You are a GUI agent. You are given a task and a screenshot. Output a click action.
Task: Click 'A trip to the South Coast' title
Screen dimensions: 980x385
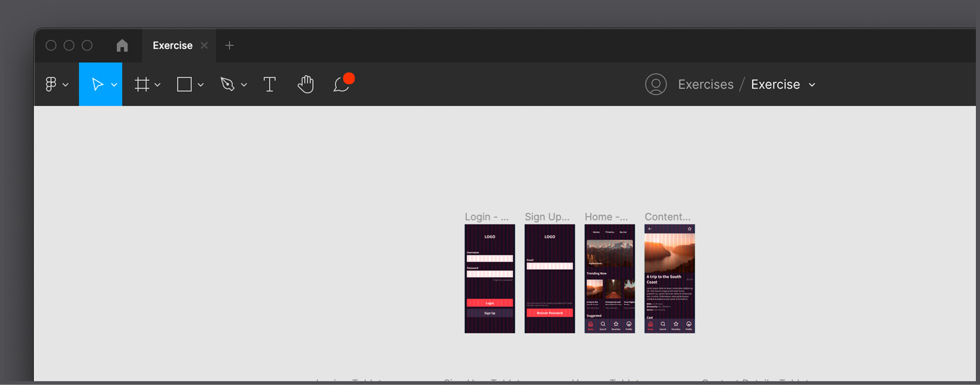[664, 279]
